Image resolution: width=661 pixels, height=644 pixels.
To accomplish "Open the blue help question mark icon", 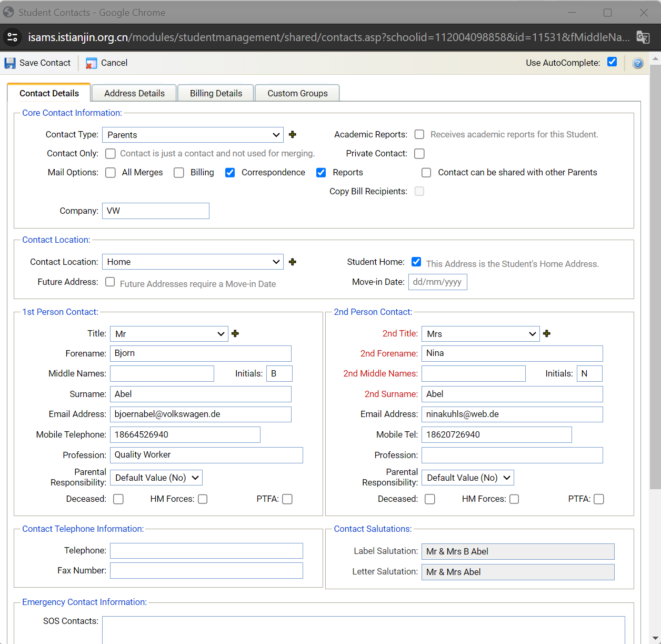I will [x=637, y=63].
